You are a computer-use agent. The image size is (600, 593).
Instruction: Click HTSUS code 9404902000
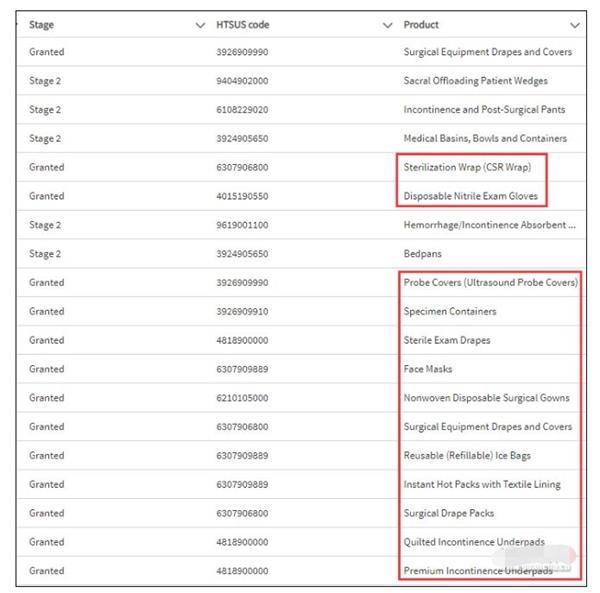[x=242, y=81]
